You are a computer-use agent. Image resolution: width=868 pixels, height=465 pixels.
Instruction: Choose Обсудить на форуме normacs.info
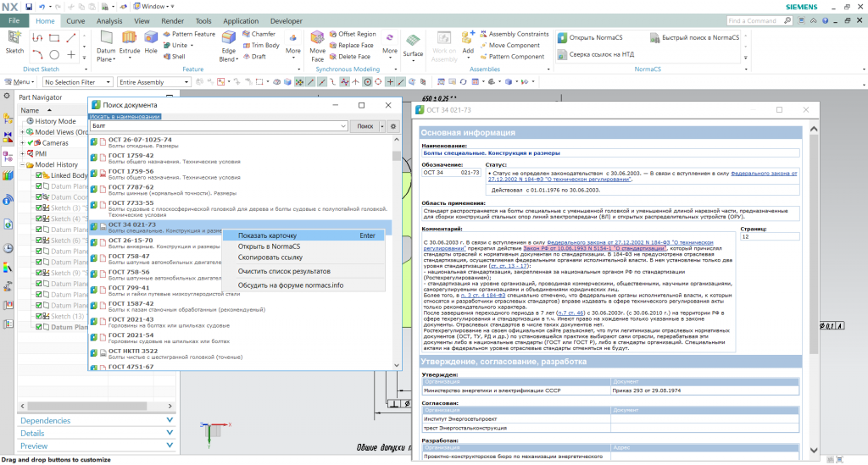click(303, 285)
